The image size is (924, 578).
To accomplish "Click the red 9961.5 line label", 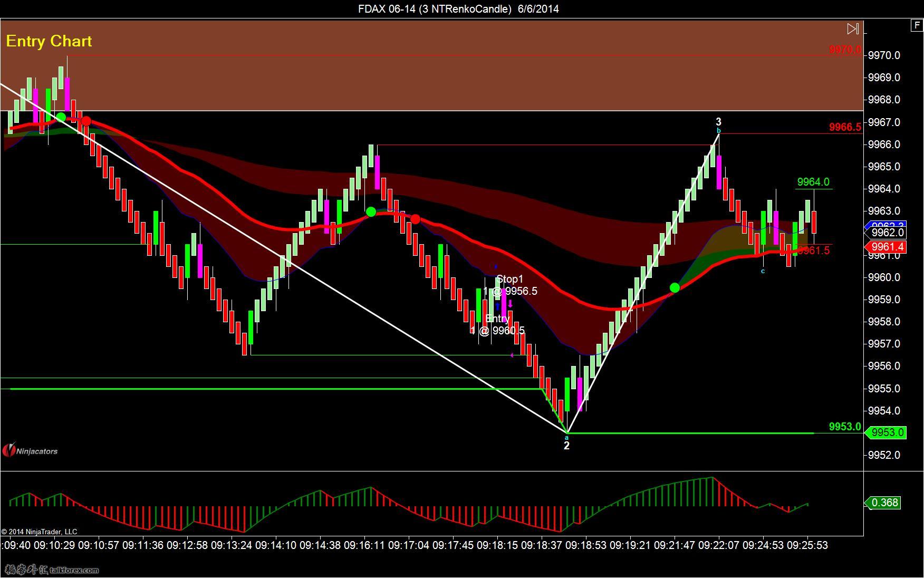I will [x=814, y=251].
